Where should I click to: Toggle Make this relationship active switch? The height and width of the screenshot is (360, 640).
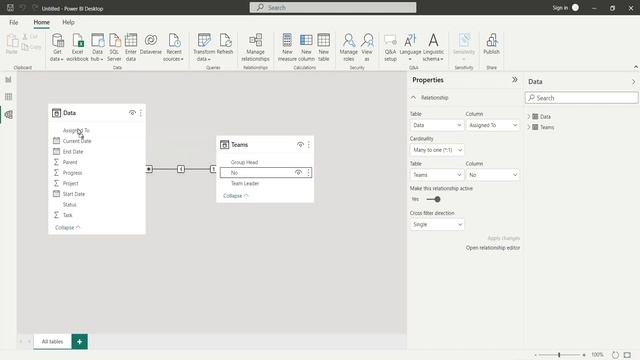(433, 199)
